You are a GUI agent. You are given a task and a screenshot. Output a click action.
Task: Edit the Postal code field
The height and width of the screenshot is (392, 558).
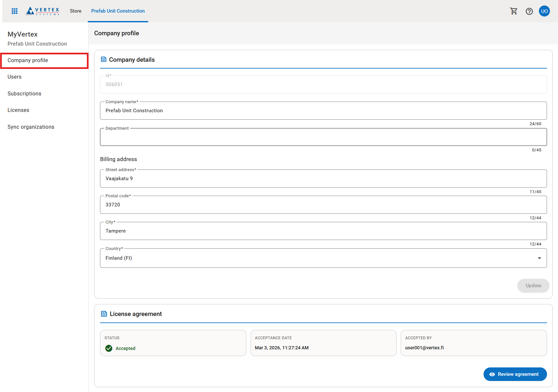click(323, 205)
